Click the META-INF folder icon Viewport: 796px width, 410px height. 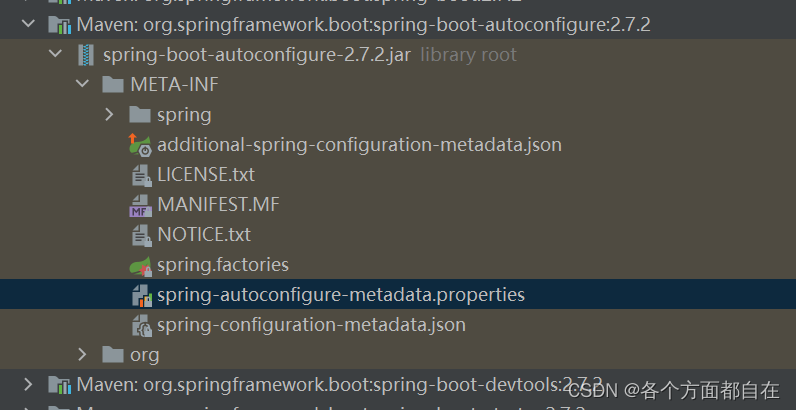pos(113,84)
